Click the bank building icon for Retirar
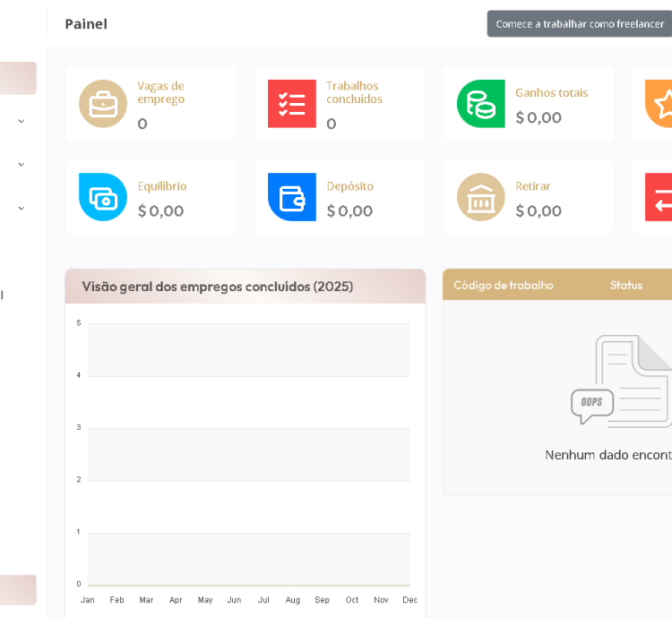672x618 pixels. pos(481,197)
